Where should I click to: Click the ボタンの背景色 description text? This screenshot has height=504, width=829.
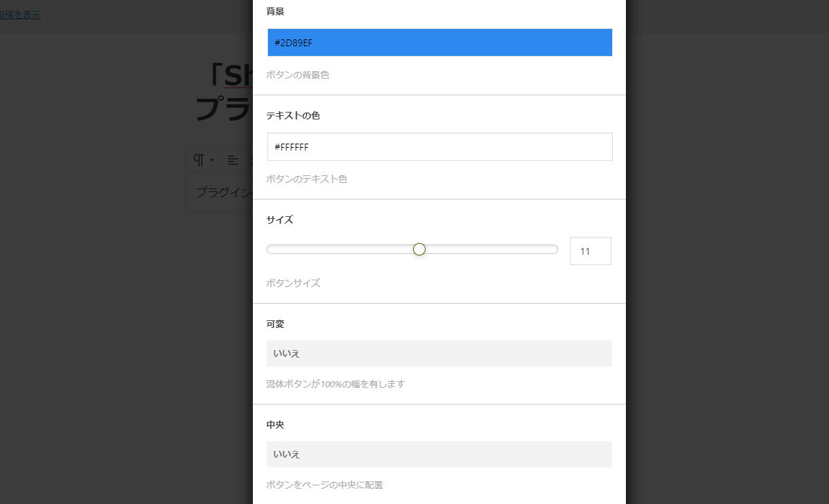(x=298, y=75)
